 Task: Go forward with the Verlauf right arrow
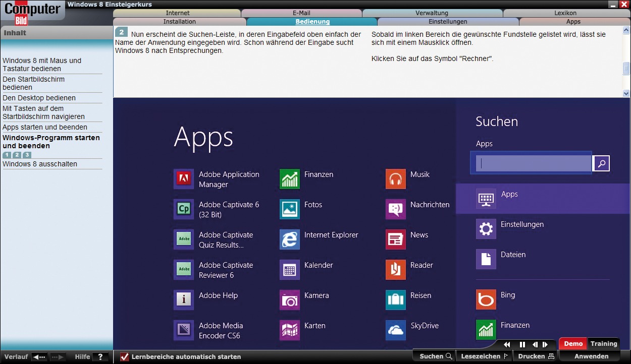coord(58,357)
